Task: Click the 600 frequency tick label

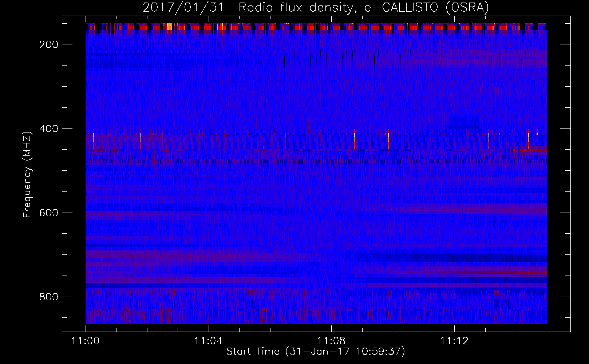Action: click(49, 213)
